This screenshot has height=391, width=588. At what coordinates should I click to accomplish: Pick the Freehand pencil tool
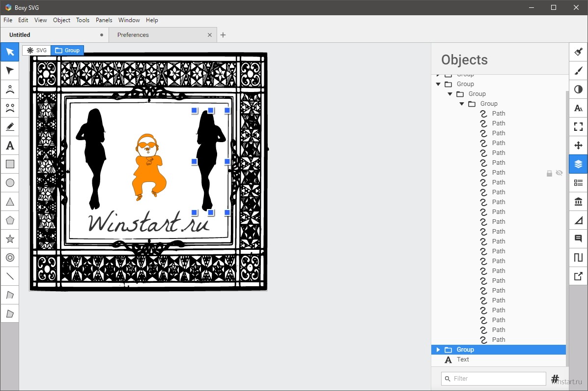(x=10, y=127)
